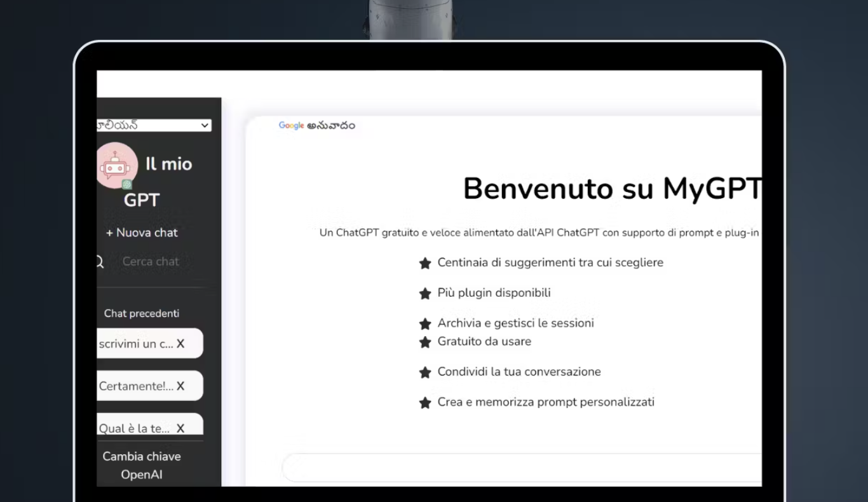Click the 'Benvenuto su MyGPT' heading

613,189
